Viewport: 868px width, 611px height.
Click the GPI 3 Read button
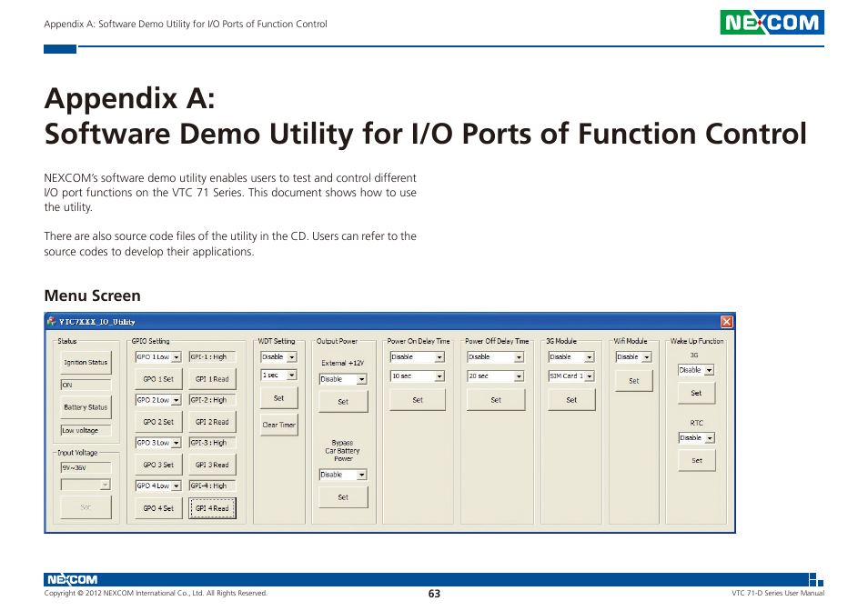212,465
